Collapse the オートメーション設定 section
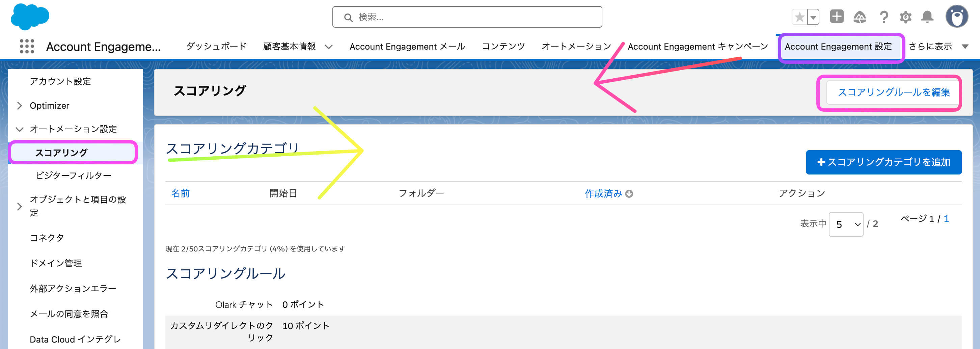 point(19,129)
